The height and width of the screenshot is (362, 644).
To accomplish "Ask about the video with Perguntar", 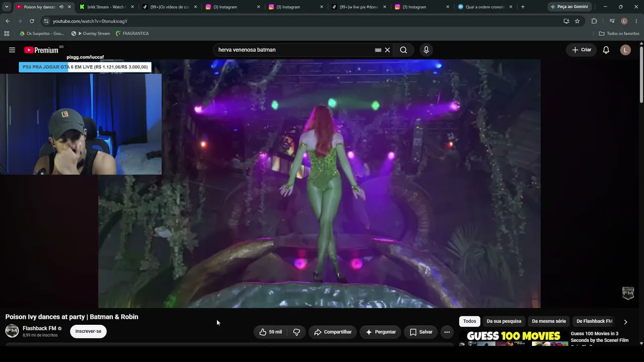I will (380, 332).
